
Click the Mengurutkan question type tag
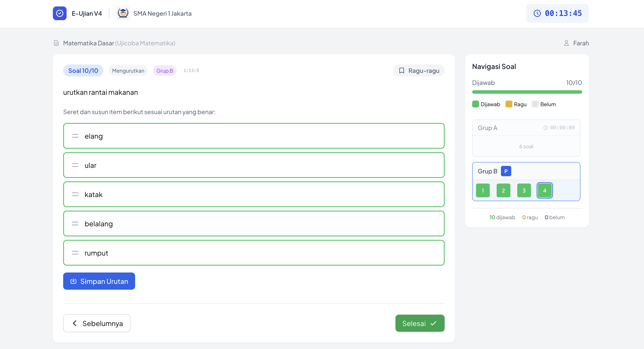point(128,71)
